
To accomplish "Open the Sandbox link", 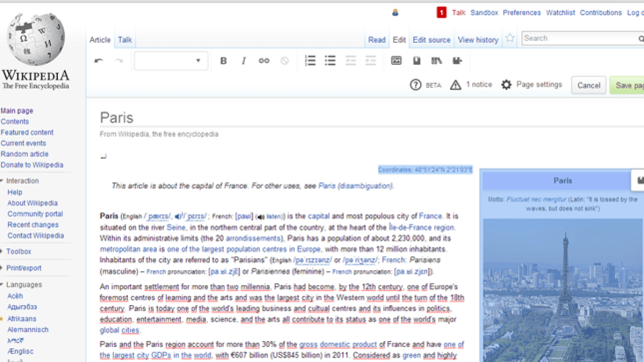I will point(485,12).
